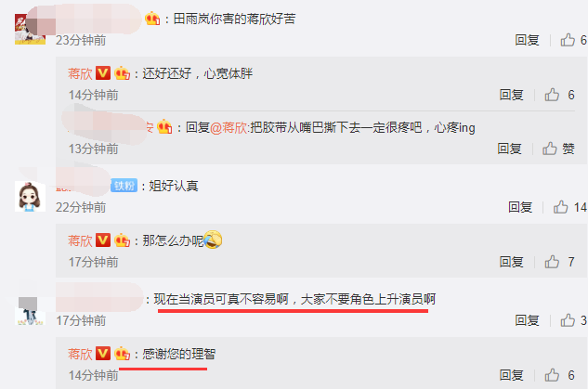Viewport: 588px width, 389px height.
Task: Click the verified V badge beside 蒋欣 in 心宽体胖 reply
Action: click(x=103, y=73)
